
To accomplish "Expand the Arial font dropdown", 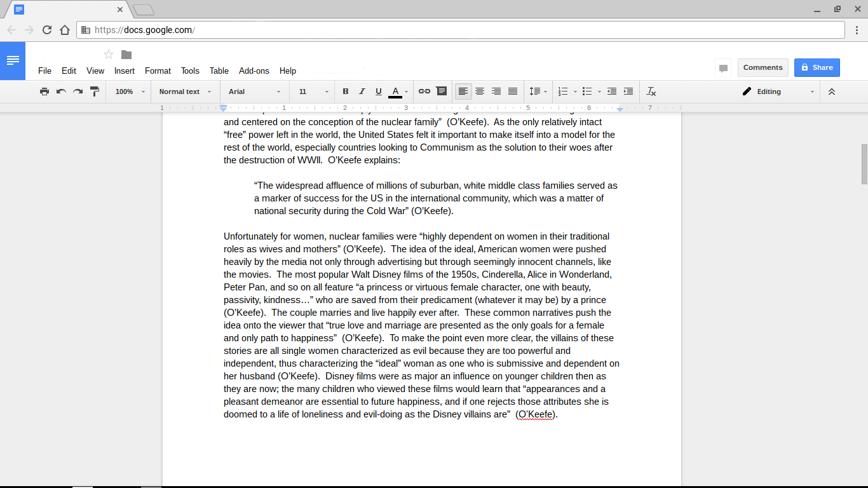I will 254,91.
